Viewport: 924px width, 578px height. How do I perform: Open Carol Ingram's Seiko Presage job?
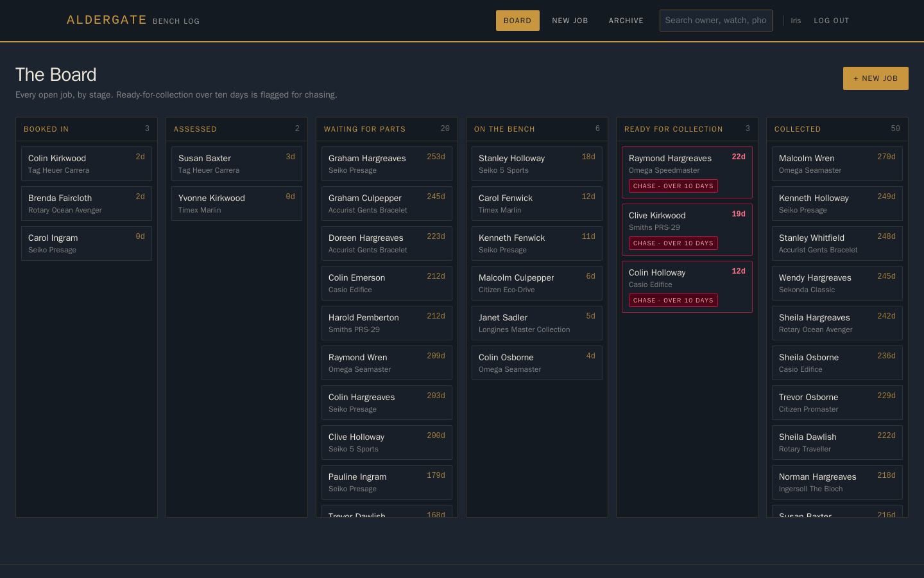tap(87, 243)
